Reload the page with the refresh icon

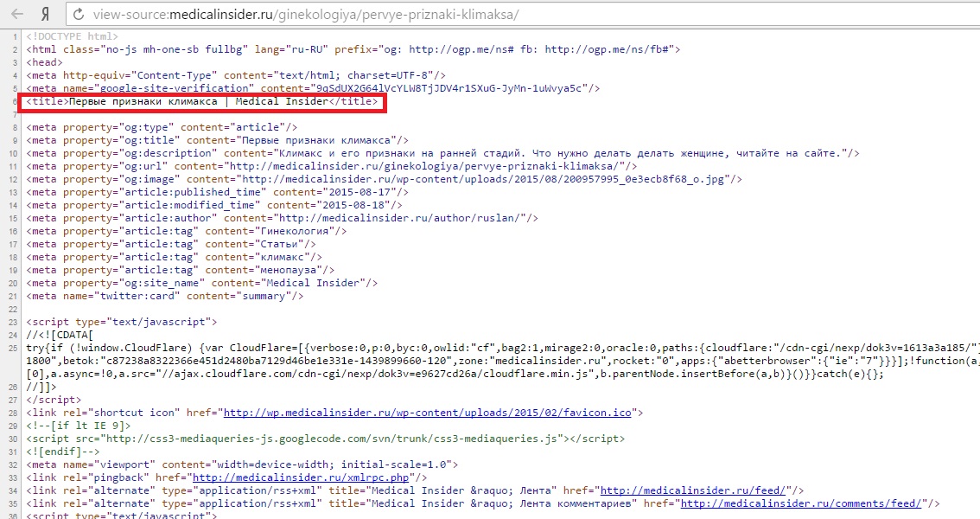click(78, 14)
